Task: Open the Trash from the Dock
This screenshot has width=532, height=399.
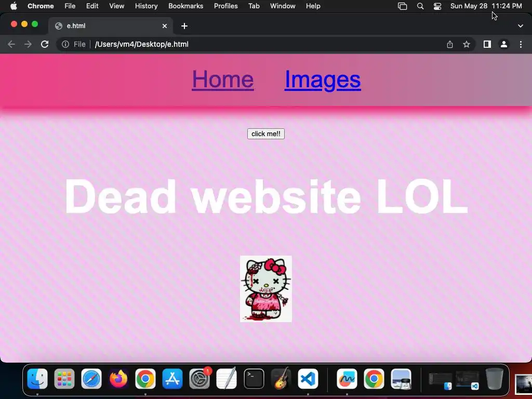Action: (x=495, y=379)
